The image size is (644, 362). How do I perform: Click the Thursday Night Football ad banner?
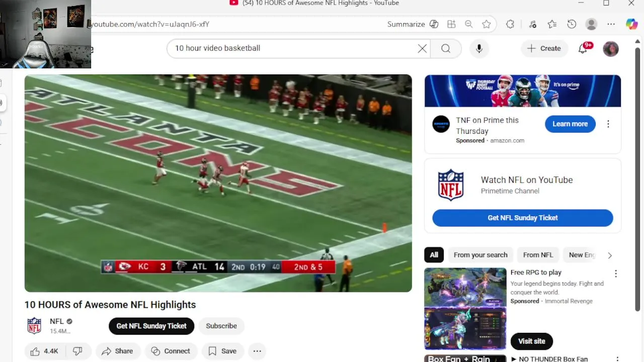(x=523, y=91)
